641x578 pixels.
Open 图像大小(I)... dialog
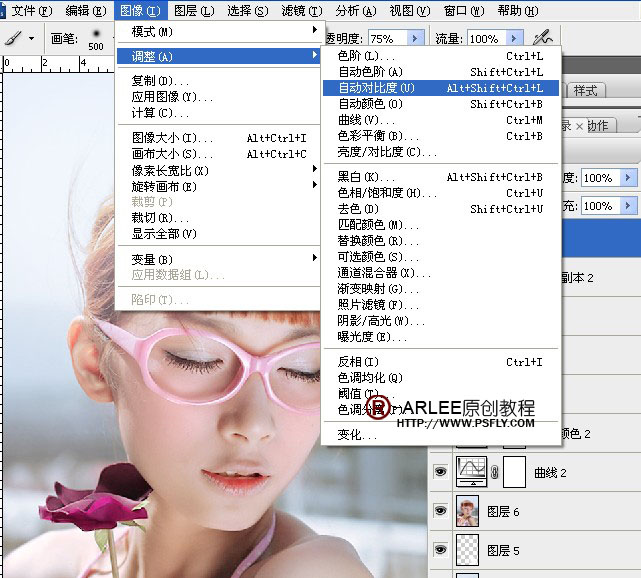pos(218,138)
